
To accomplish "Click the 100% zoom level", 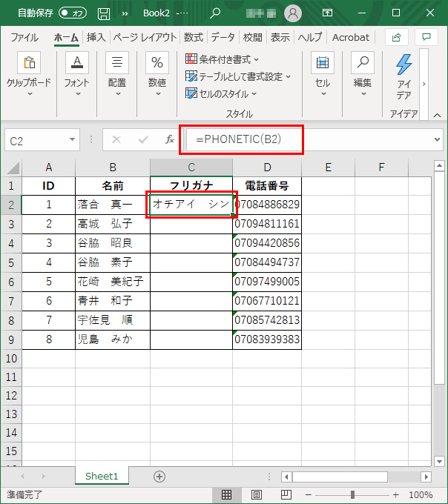I will click(421, 494).
